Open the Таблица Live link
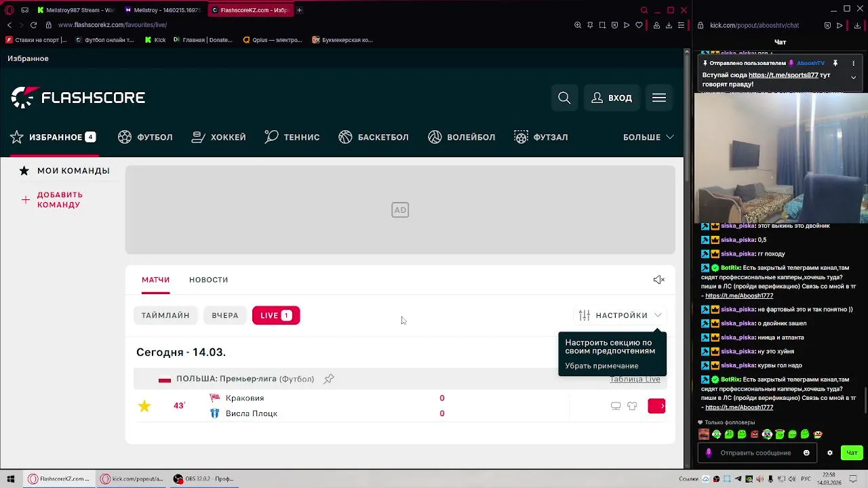The height and width of the screenshot is (488, 868). click(635, 379)
